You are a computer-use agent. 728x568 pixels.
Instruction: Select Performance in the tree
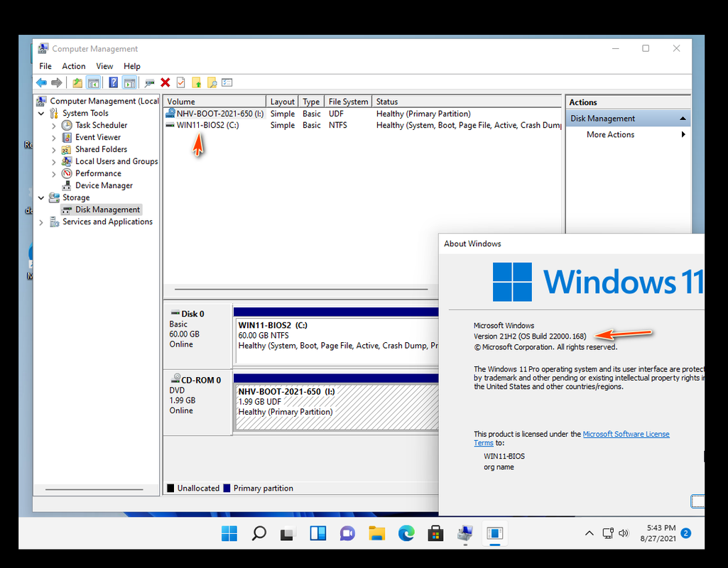[92, 173]
